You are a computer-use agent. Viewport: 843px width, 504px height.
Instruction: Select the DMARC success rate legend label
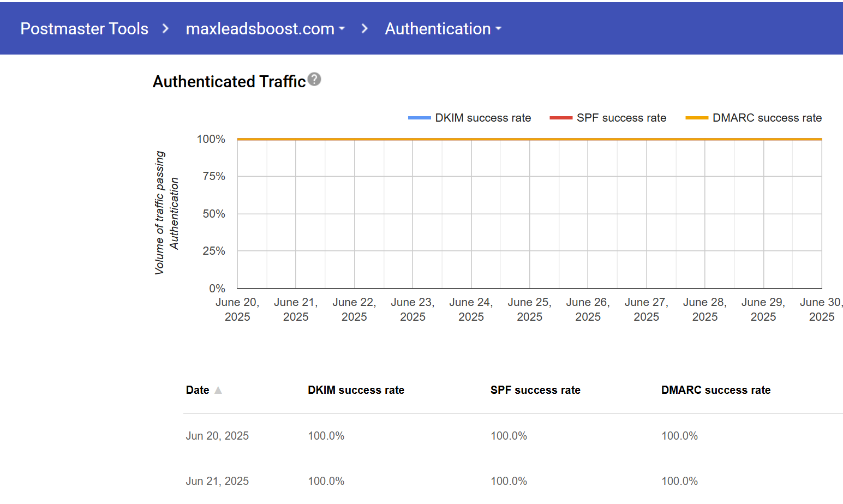767,118
